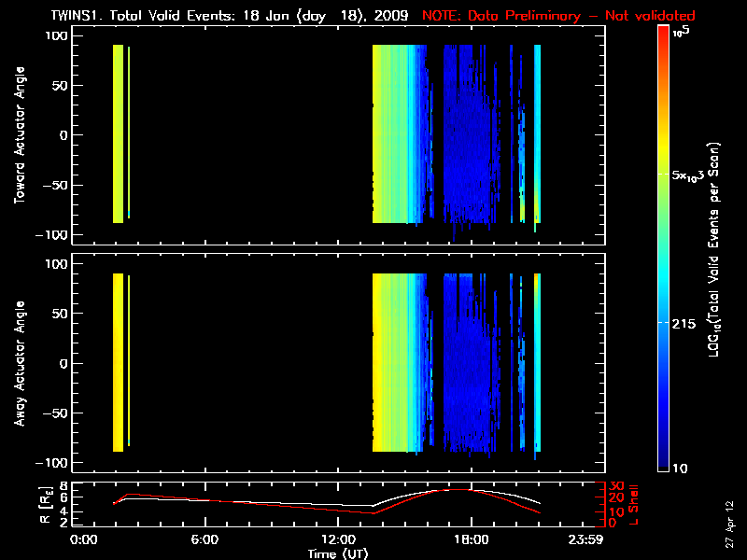Click the 0:00 start label on time axis
This screenshot has width=747, height=560.
pyautogui.click(x=83, y=539)
